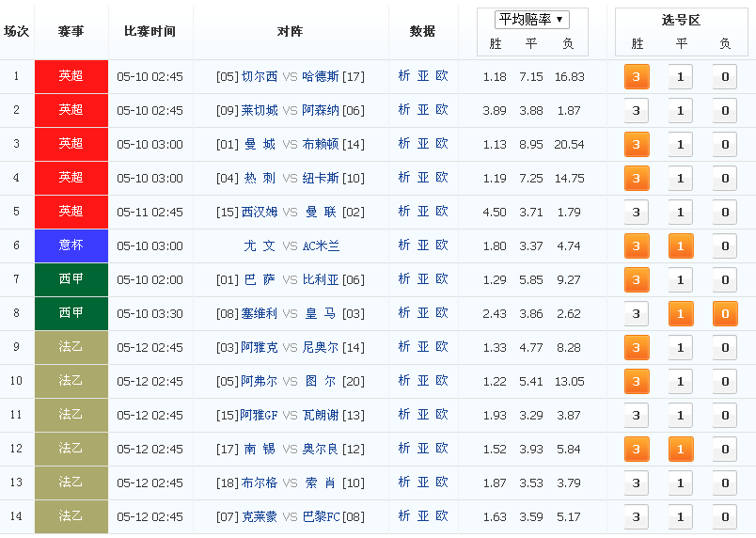Click the 选号区 header label

pyautogui.click(x=681, y=21)
